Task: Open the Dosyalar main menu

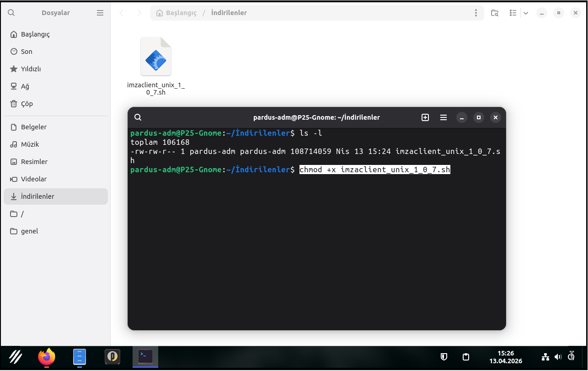Action: [100, 13]
